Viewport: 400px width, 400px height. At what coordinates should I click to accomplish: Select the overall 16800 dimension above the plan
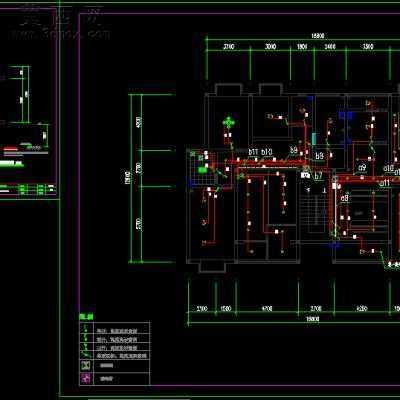317,36
